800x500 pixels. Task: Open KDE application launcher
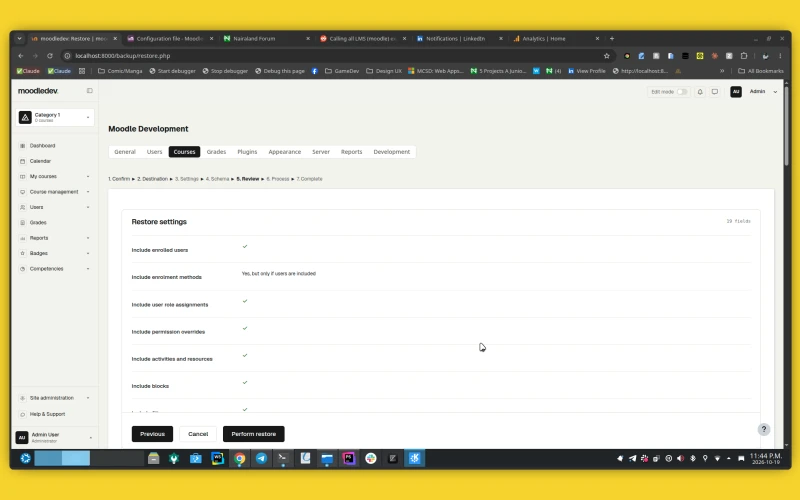tap(25, 458)
